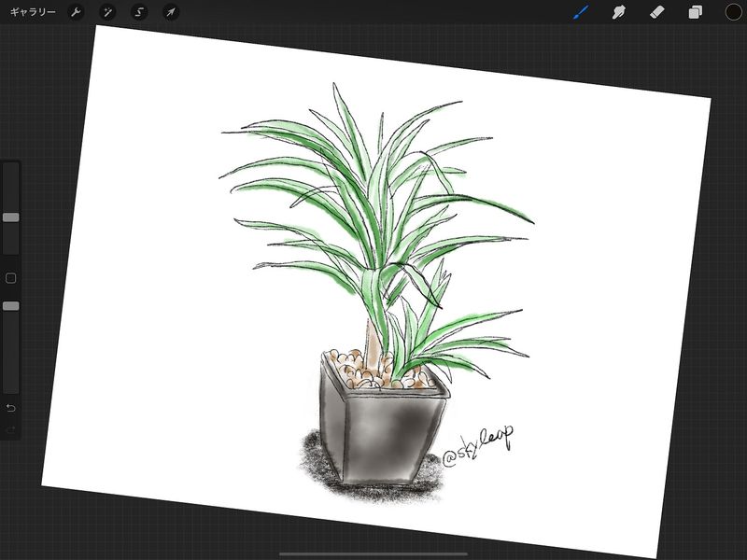Redo the undone stroke
This screenshot has width=747, height=560.
click(11, 430)
